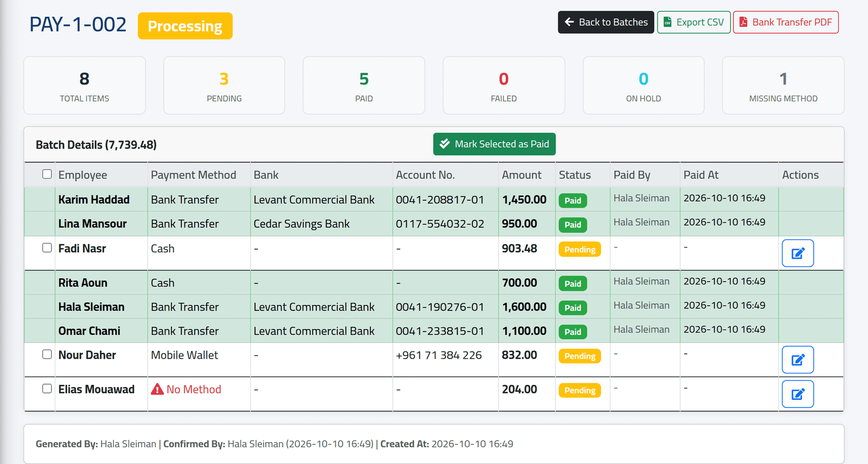This screenshot has width=868, height=464.
Task: Click the No Method label
Action: point(194,389)
